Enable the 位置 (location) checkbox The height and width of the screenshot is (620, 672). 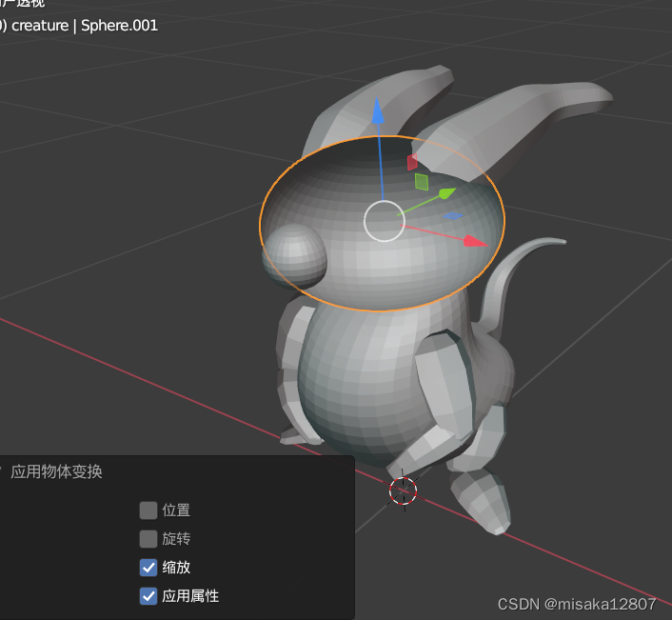[x=148, y=510]
